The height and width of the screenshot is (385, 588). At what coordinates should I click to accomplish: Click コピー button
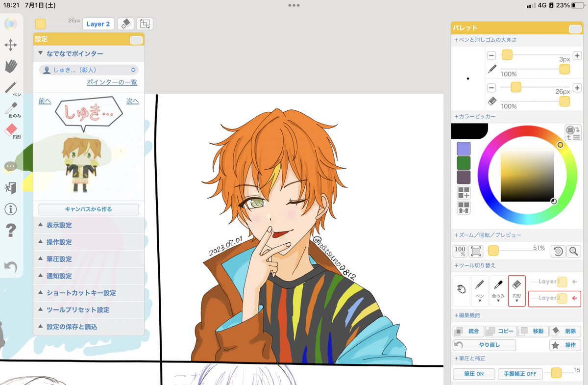500,332
